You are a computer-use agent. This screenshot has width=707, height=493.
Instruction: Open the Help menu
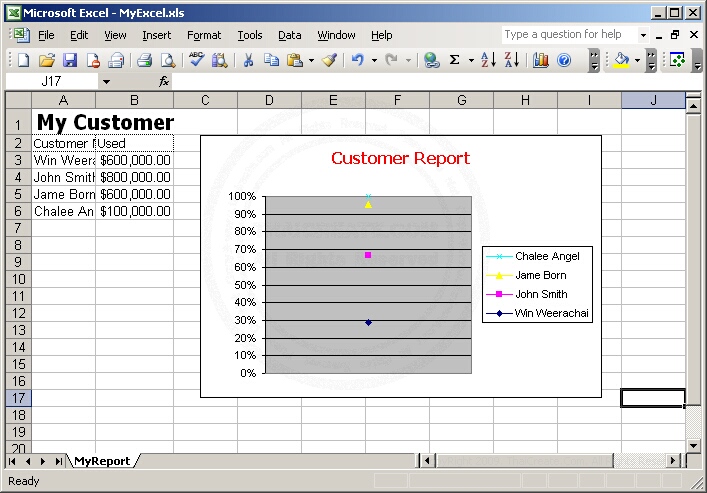tap(381, 35)
